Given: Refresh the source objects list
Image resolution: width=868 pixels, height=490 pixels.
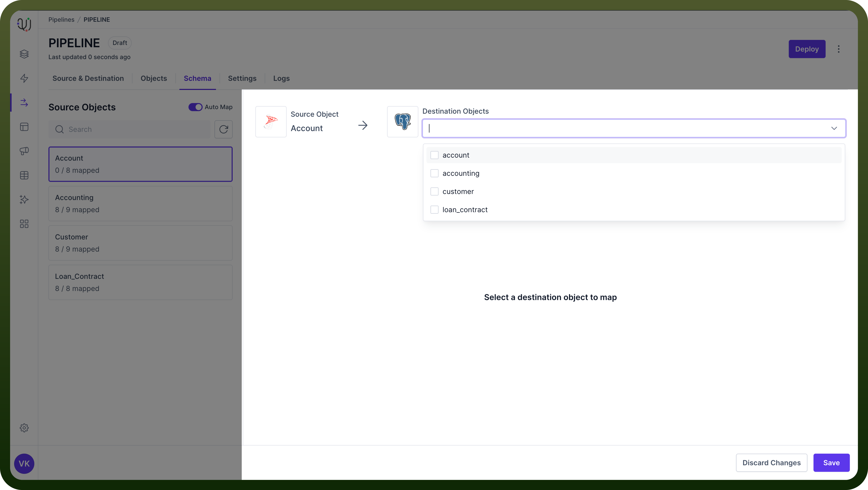Looking at the screenshot, I should point(223,129).
